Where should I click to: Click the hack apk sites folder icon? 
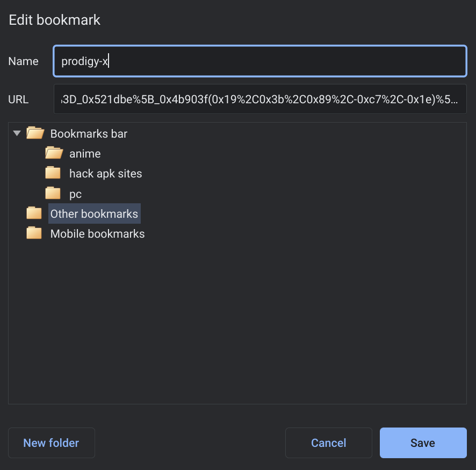click(52, 173)
